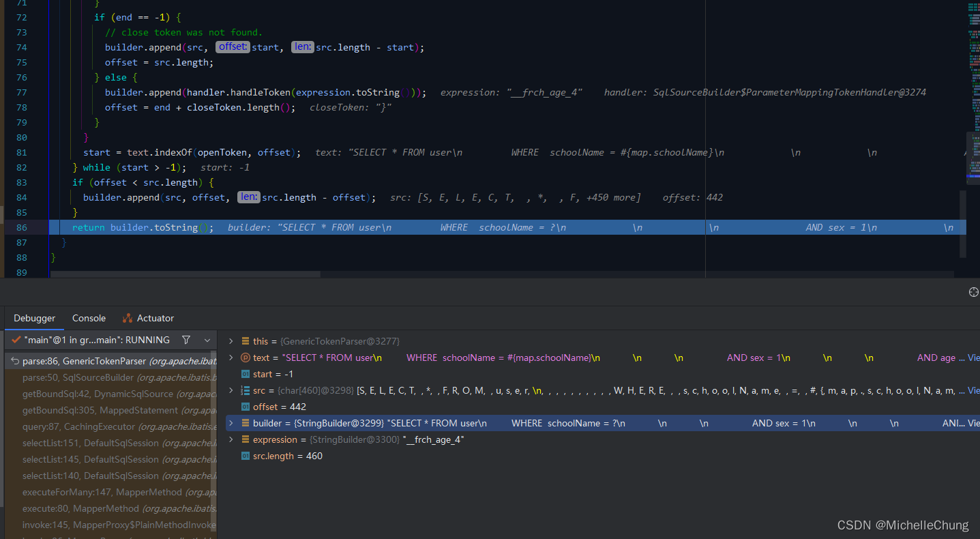
Task: Select the "main"@1 RUNNING thread
Action: click(x=97, y=340)
